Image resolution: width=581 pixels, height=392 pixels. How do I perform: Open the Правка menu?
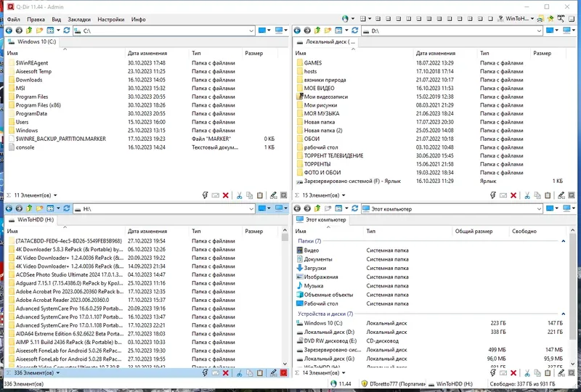point(36,20)
